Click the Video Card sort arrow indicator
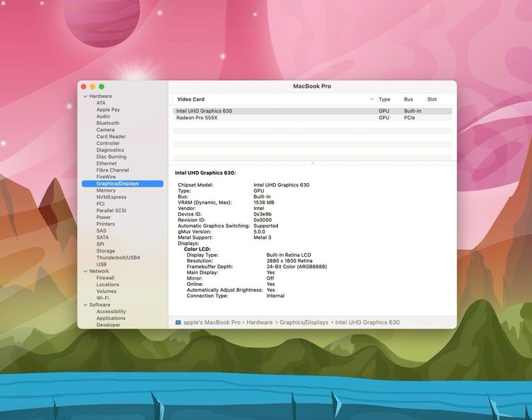 (x=372, y=99)
